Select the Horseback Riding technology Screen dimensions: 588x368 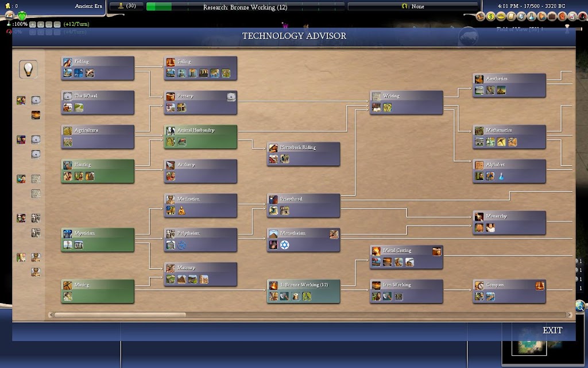(x=303, y=154)
